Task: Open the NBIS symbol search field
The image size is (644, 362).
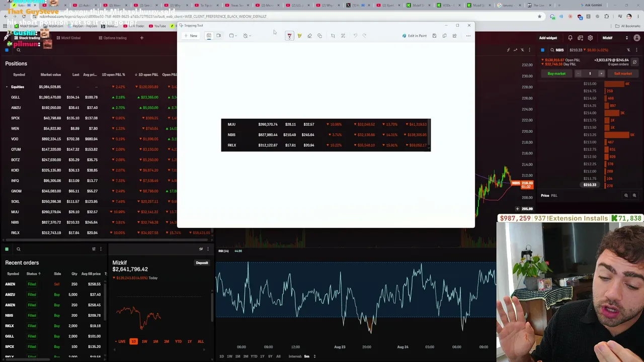Action: (557, 50)
